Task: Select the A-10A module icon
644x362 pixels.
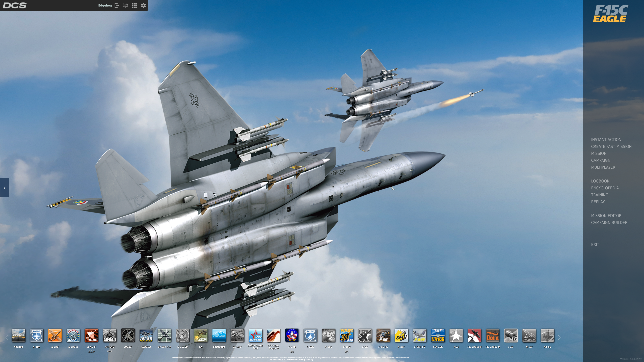Action: click(37, 335)
